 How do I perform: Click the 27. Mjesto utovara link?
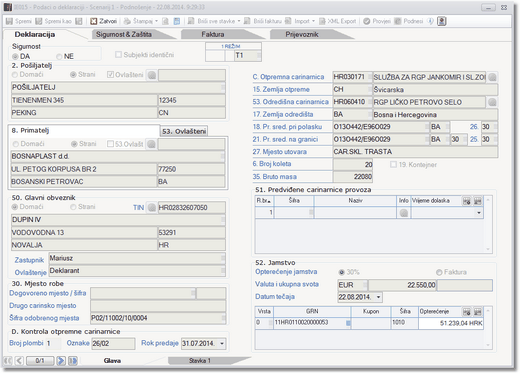[x=279, y=152]
